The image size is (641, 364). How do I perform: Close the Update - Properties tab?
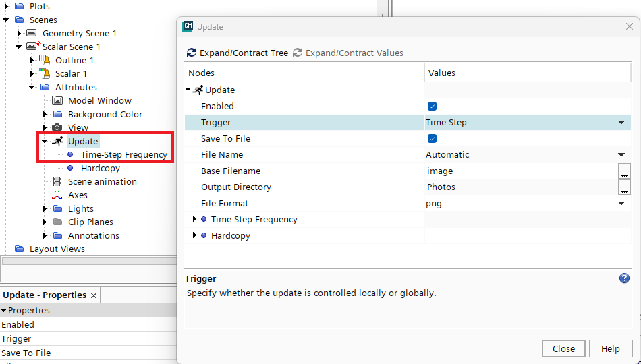point(94,295)
